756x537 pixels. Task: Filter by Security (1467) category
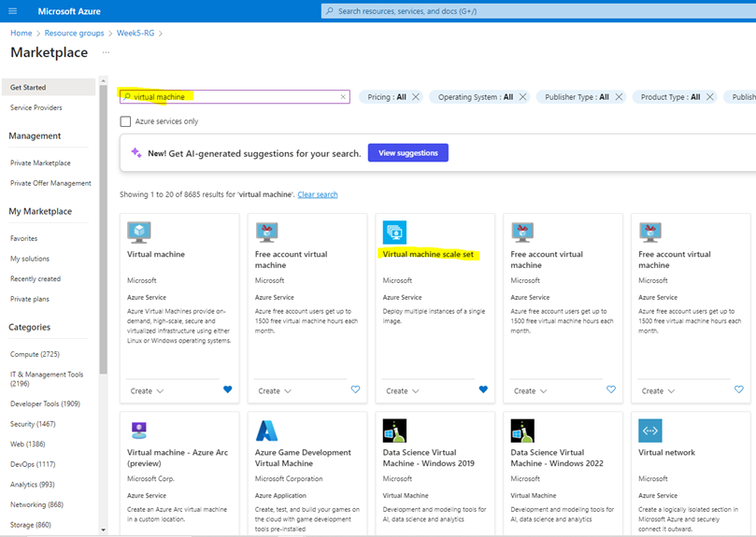(33, 424)
